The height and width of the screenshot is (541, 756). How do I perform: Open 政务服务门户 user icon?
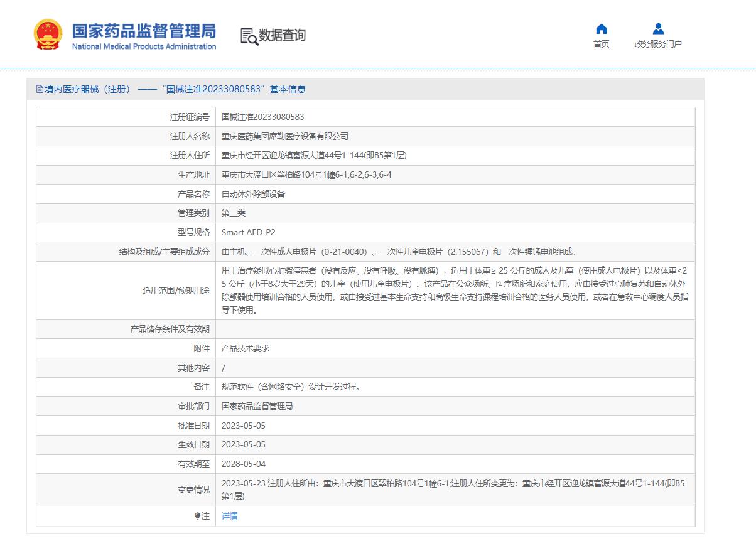(658, 29)
